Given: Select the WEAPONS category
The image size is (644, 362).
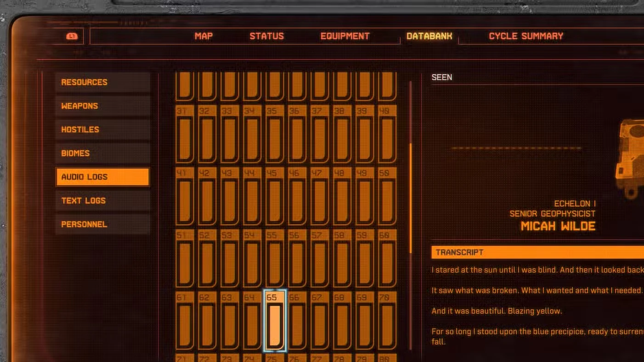Looking at the screenshot, I should (x=103, y=106).
